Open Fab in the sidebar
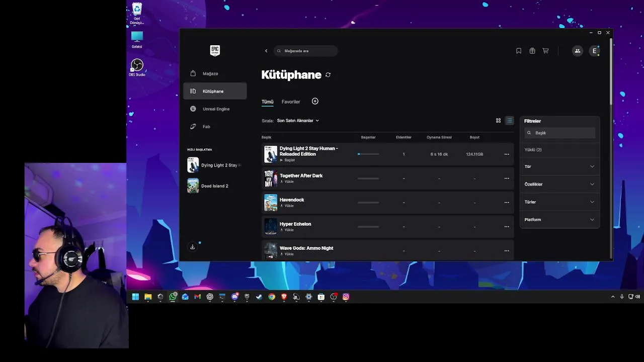644x362 pixels. [x=215, y=126]
